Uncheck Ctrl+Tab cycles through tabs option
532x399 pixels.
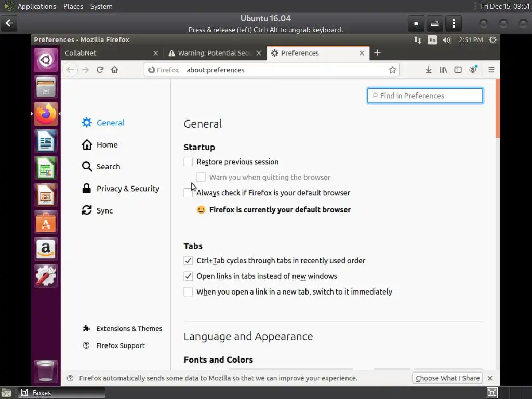[188, 261]
